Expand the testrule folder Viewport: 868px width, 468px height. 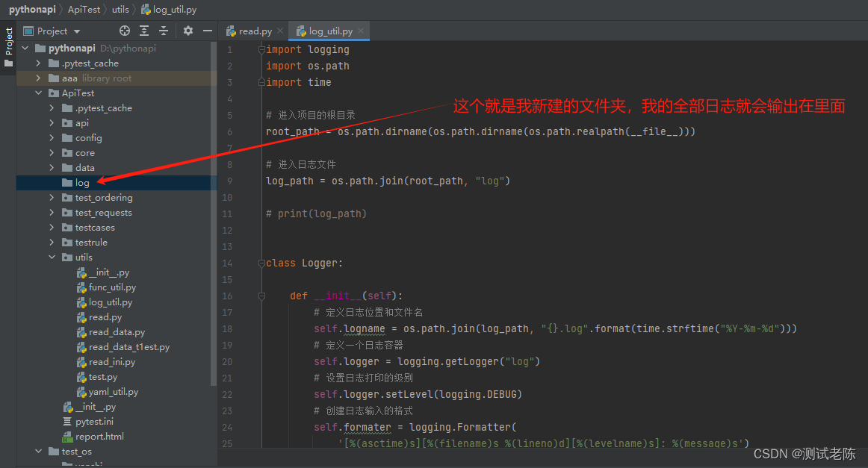pyautogui.click(x=52, y=243)
